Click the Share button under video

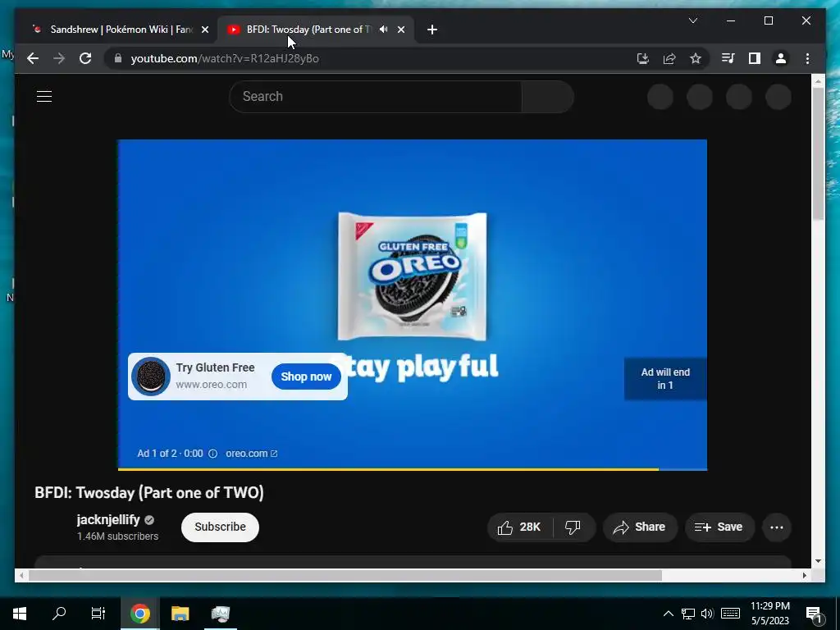[640, 527]
